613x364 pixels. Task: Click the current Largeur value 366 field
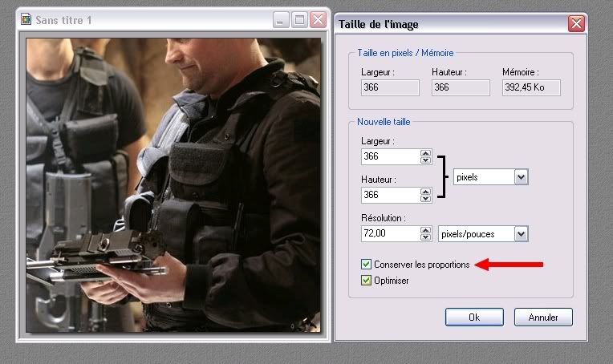(x=390, y=87)
